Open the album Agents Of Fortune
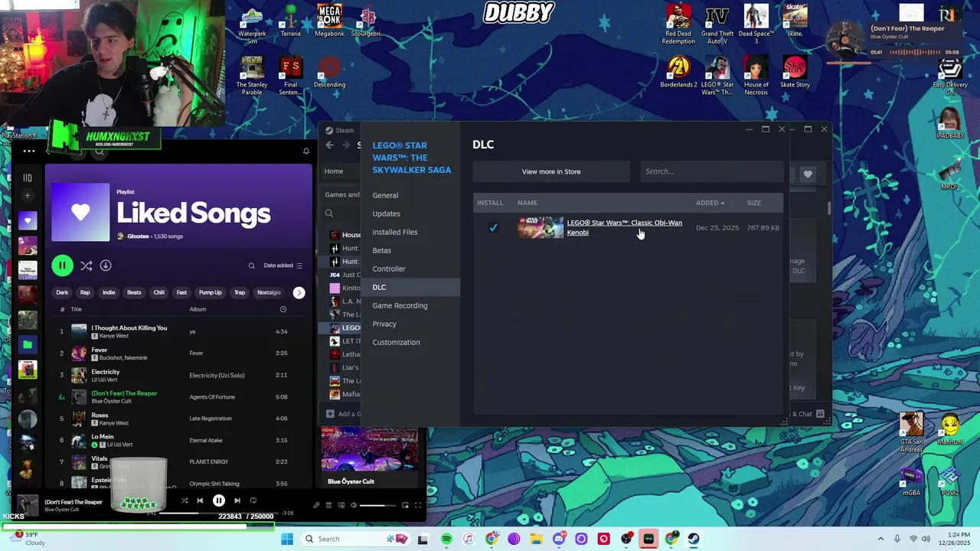The image size is (980, 551). 212,397
